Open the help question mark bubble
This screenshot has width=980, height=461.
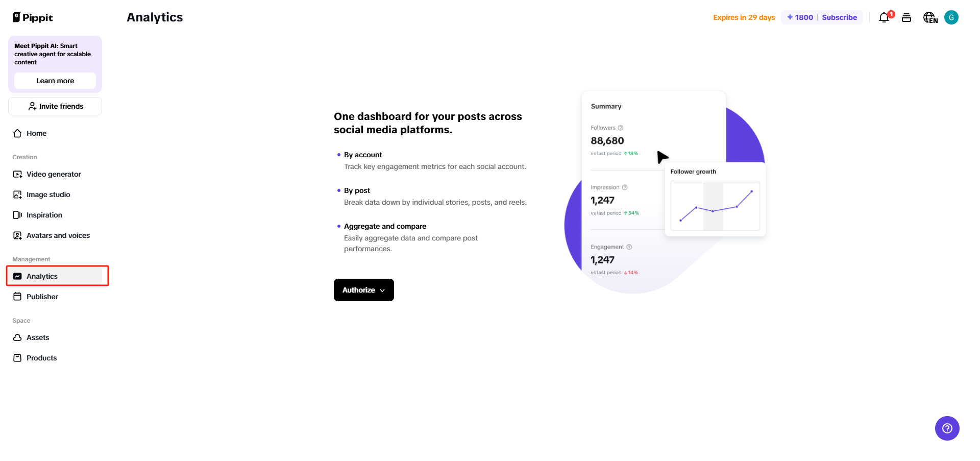coord(947,428)
